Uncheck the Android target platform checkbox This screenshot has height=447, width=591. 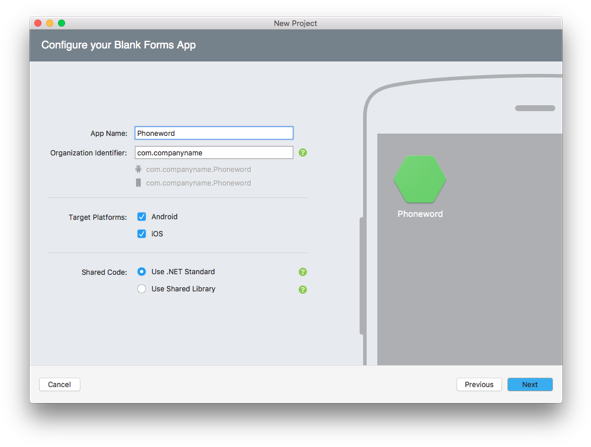[x=142, y=217]
